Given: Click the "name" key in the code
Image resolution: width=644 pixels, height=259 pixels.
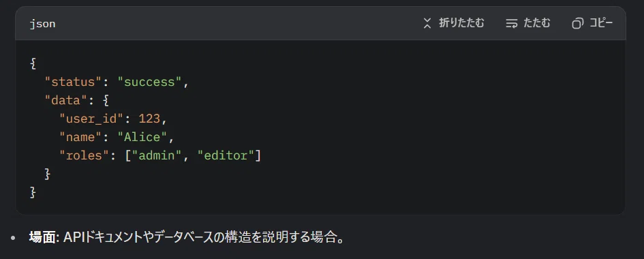Looking at the screenshot, I should click(x=80, y=137).
